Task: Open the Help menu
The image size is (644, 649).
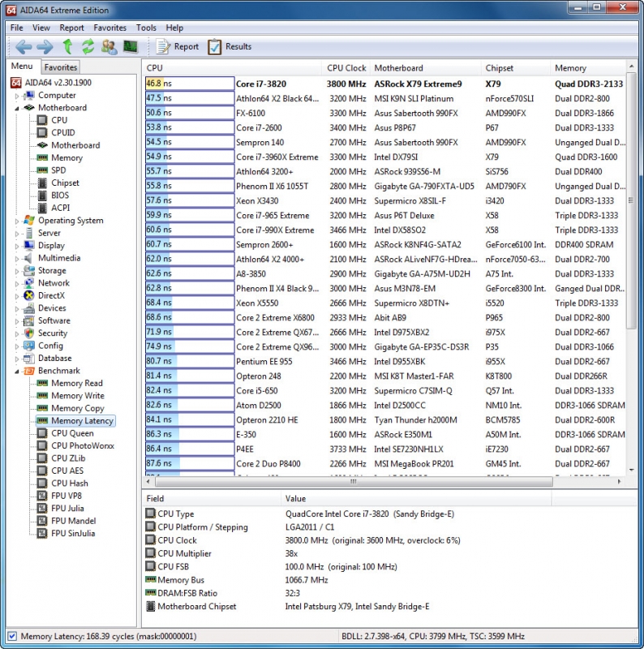Action: [174, 28]
